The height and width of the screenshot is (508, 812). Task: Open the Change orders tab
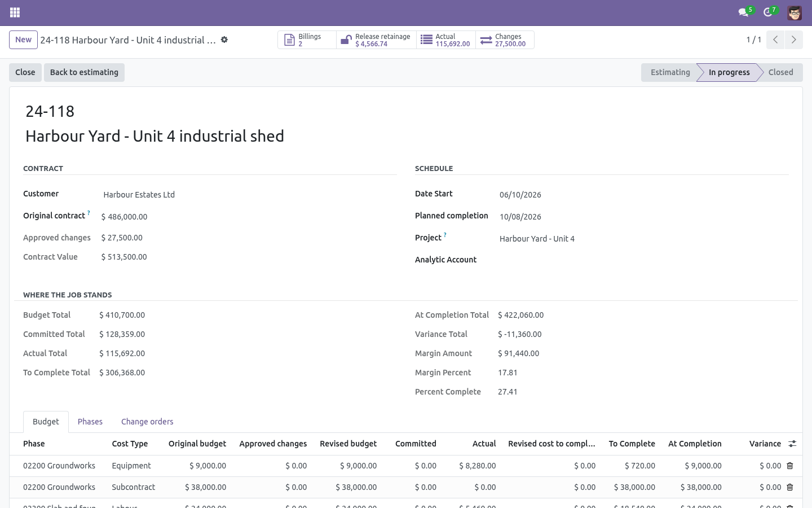coord(147,422)
